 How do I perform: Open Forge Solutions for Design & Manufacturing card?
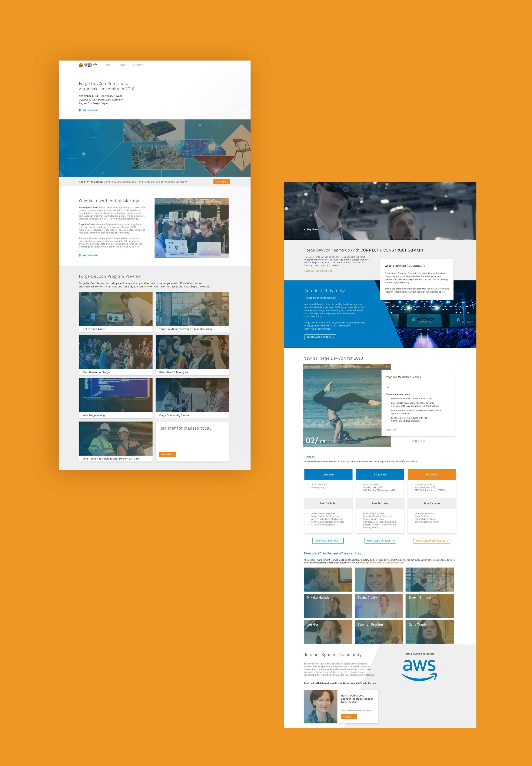[x=192, y=312]
